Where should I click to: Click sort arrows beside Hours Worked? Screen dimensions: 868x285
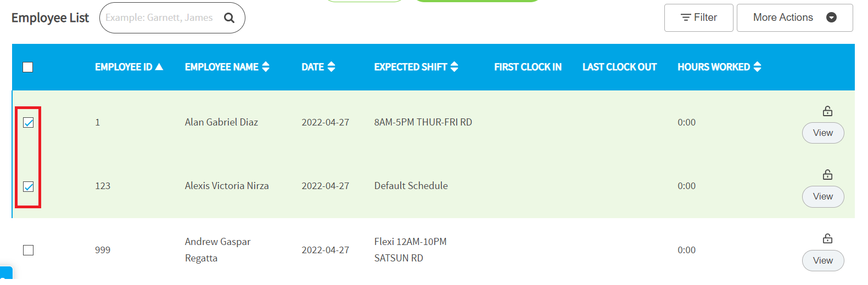(x=757, y=67)
